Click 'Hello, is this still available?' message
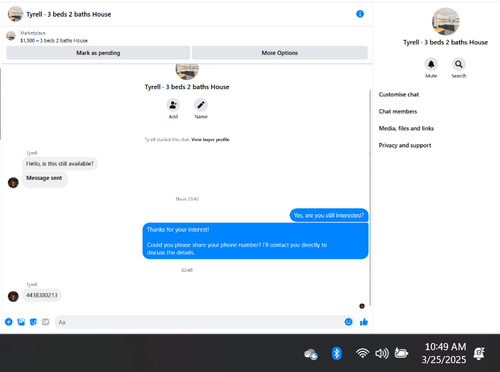500x372 pixels. click(x=60, y=164)
